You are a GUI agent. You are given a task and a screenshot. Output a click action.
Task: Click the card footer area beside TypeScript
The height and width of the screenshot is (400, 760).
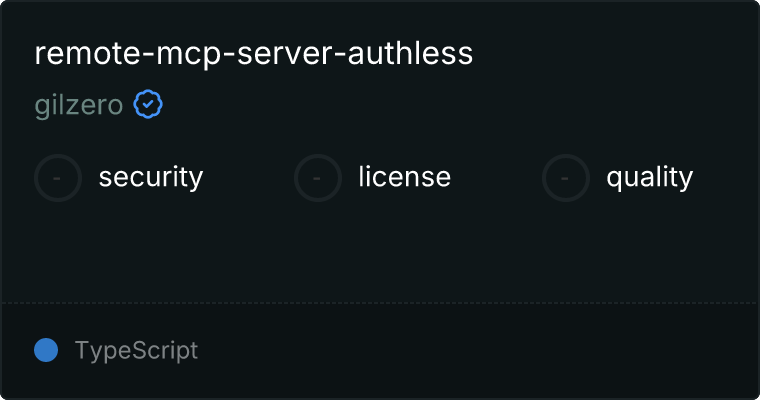point(475,350)
